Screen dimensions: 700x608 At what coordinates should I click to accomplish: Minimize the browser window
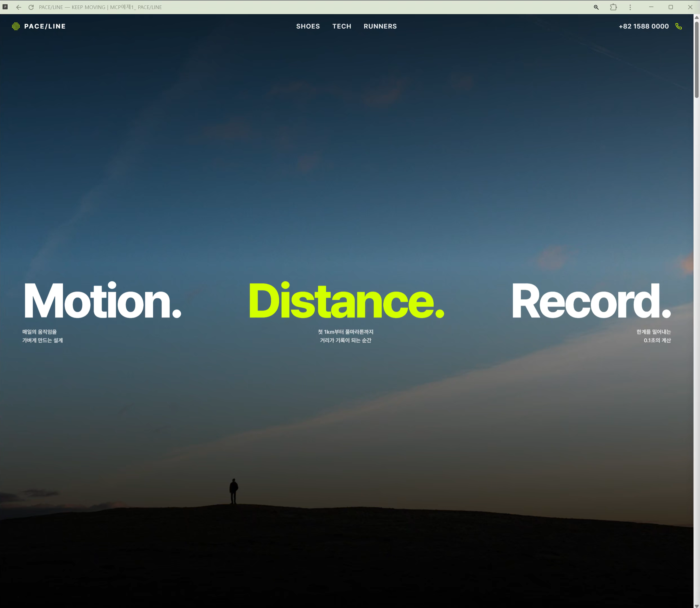pyautogui.click(x=651, y=7)
